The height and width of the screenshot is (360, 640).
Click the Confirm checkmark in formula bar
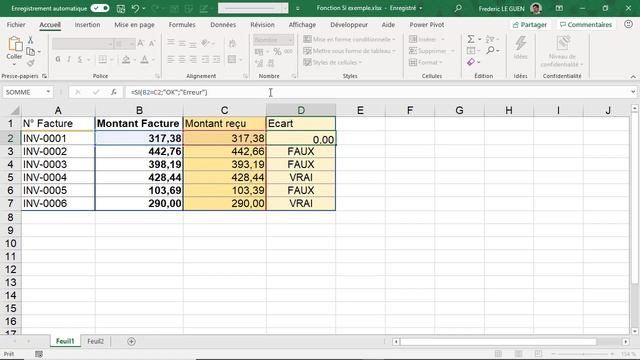96,92
